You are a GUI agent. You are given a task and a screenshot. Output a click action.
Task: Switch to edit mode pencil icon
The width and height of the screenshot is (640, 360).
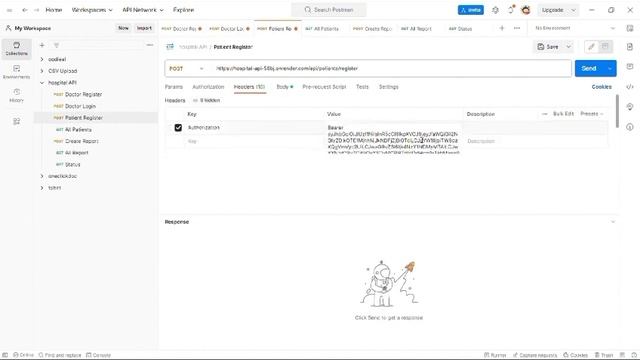(591, 47)
